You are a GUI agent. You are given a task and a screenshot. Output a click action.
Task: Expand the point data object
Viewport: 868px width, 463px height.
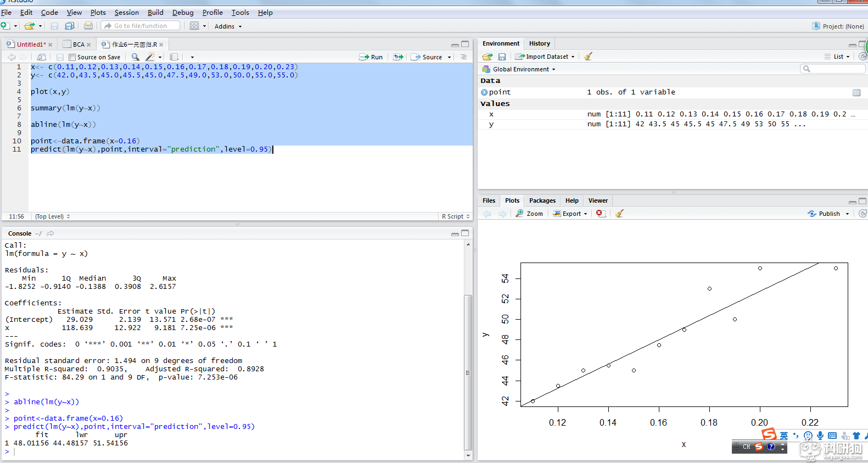pyautogui.click(x=484, y=92)
